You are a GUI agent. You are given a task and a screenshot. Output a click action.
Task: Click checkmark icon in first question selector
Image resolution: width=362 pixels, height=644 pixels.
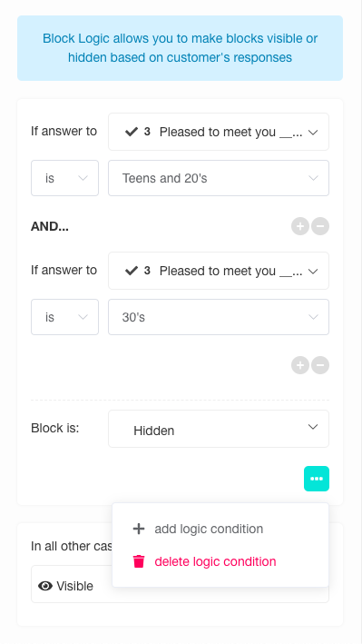pyautogui.click(x=132, y=132)
